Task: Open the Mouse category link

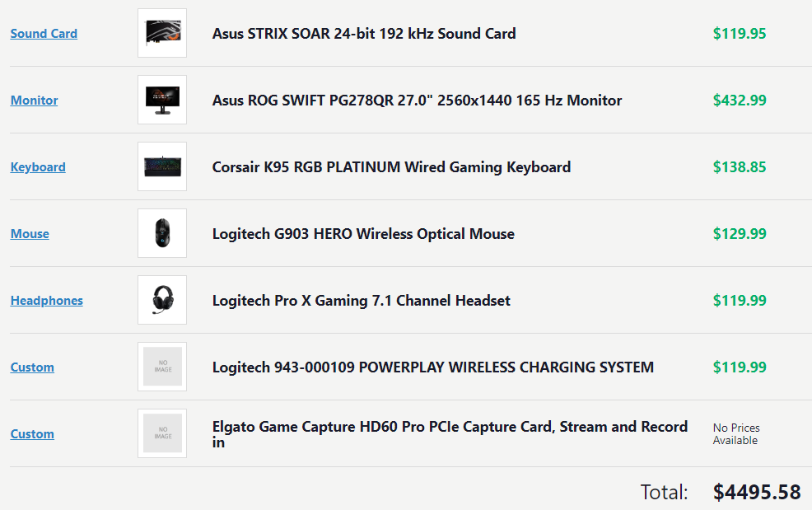Action: click(30, 234)
